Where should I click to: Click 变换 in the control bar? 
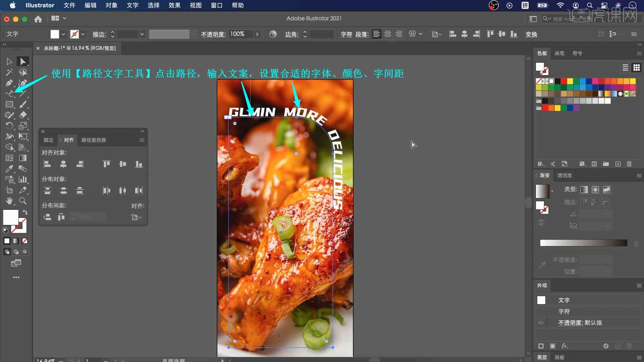[531, 34]
